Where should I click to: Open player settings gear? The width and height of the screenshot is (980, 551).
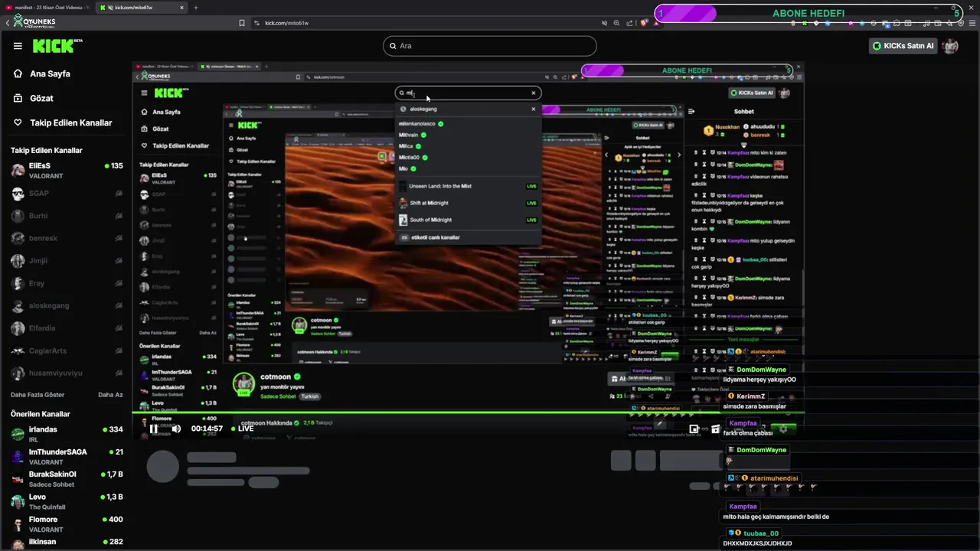point(782,429)
